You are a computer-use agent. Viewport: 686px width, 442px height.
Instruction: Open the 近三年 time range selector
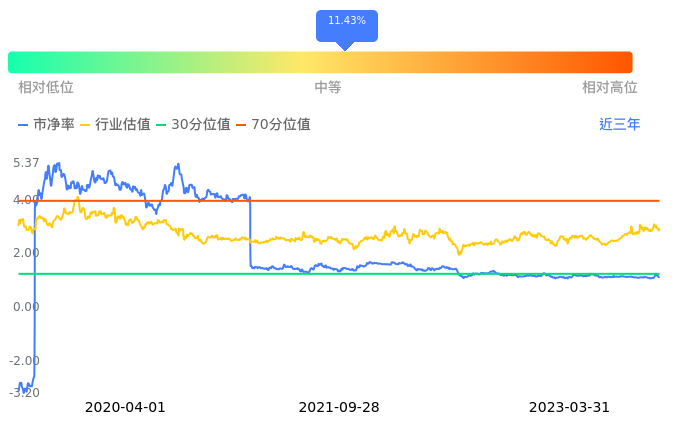coord(619,125)
